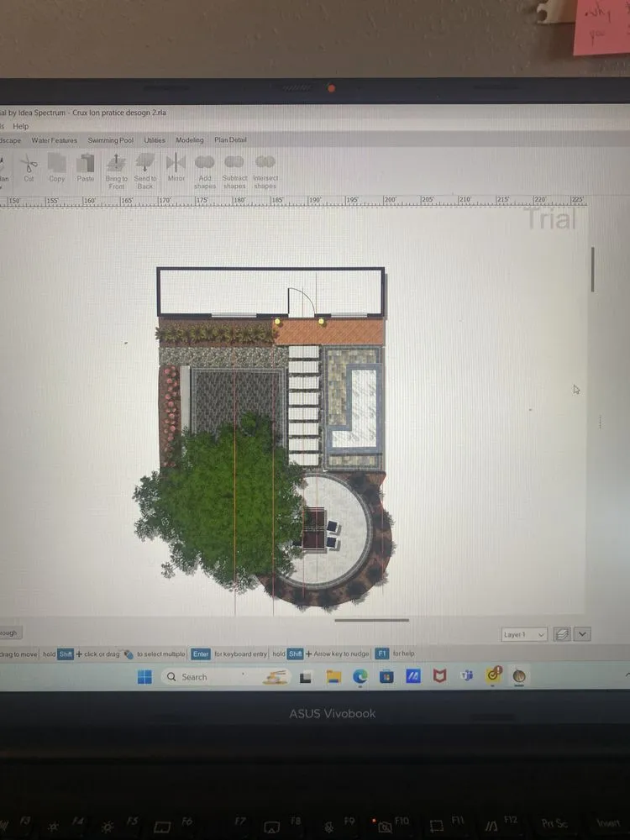The width and height of the screenshot is (630, 840).
Task: Open Microsoft Store from the taskbar
Action: 386,676
